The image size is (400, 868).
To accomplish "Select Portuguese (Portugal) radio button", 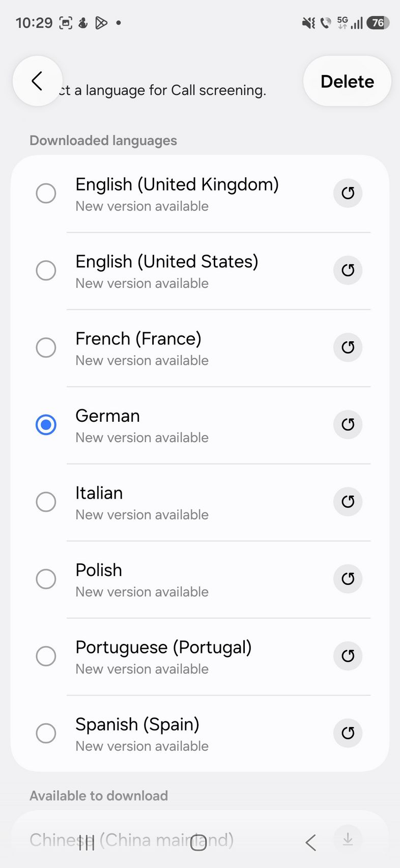I will click(46, 656).
